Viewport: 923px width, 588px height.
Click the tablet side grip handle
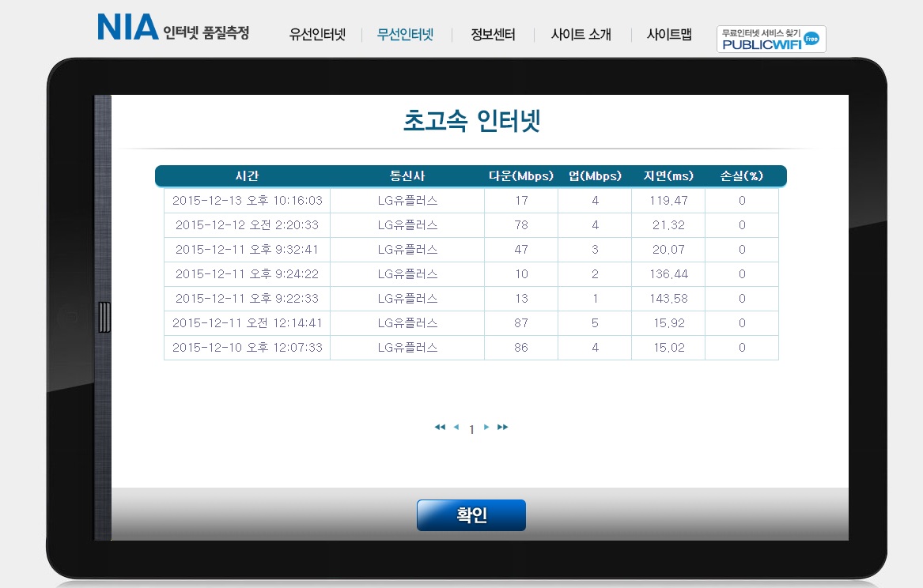(104, 317)
